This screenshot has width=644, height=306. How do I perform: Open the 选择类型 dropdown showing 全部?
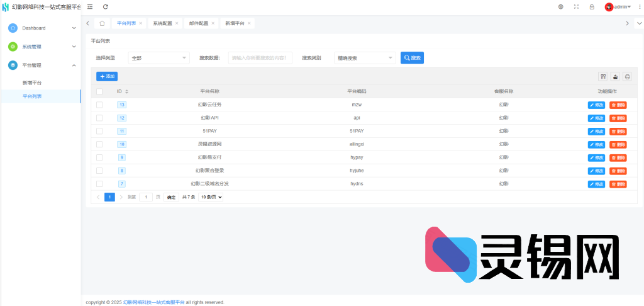pos(158,58)
